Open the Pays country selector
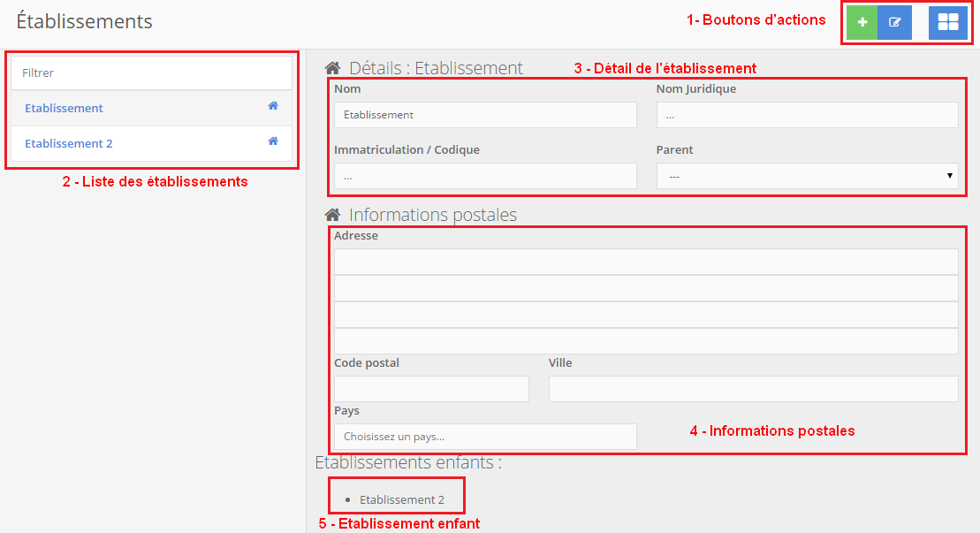The image size is (980, 533). coord(485,436)
